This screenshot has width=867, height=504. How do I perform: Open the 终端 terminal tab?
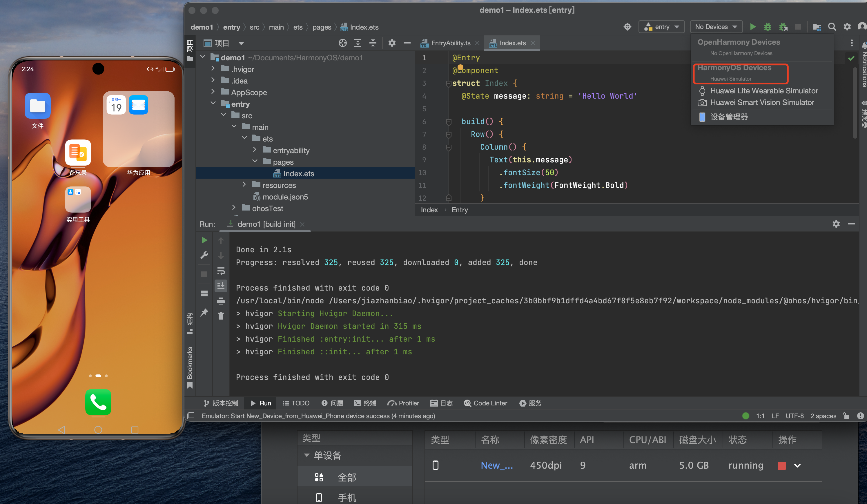pyautogui.click(x=365, y=403)
